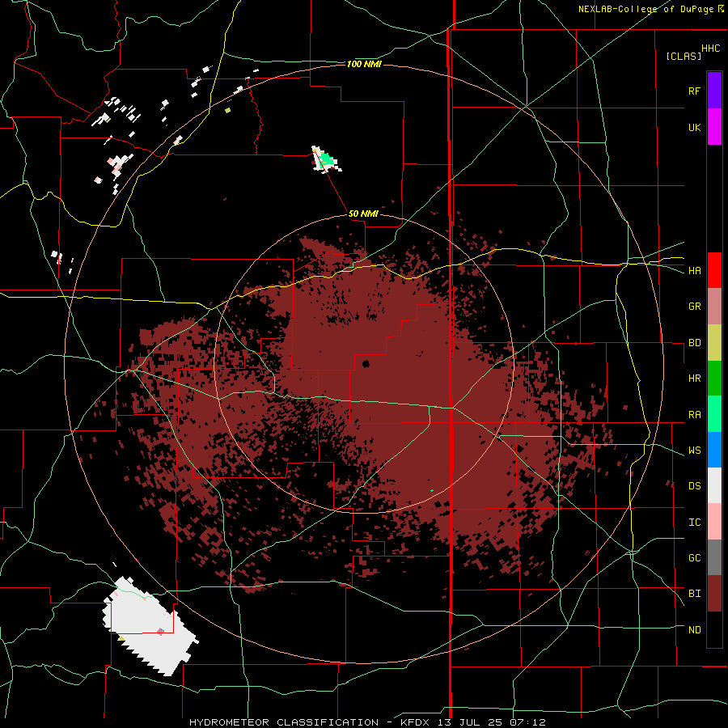Screen dimensions: 728x728
Task: Click the "RA" legend label
Action: tap(694, 415)
